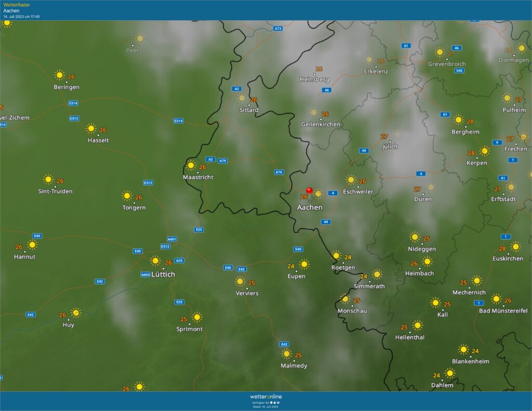The width and height of the screenshot is (532, 411).
Task: Click the temperature 25 beside Malmedy's sun
Action: (298, 355)
